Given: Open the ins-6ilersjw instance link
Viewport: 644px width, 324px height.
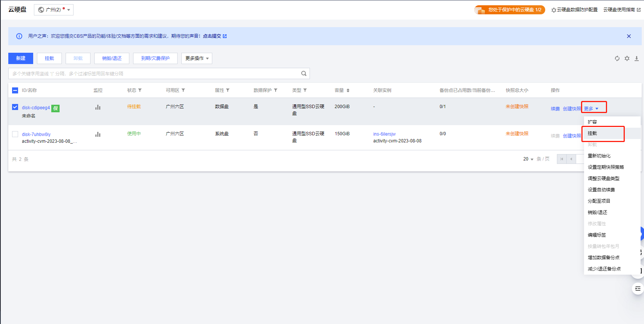Looking at the screenshot, I should 384,134.
